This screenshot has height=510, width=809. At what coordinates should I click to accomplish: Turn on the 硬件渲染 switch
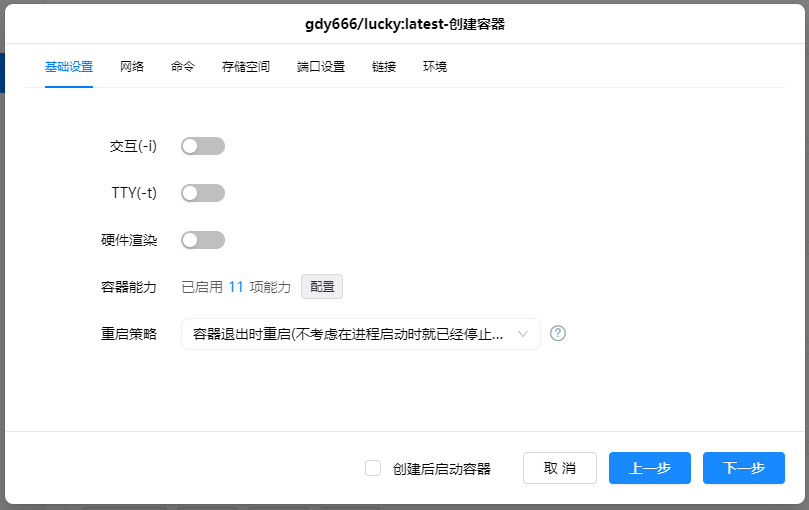[203, 240]
